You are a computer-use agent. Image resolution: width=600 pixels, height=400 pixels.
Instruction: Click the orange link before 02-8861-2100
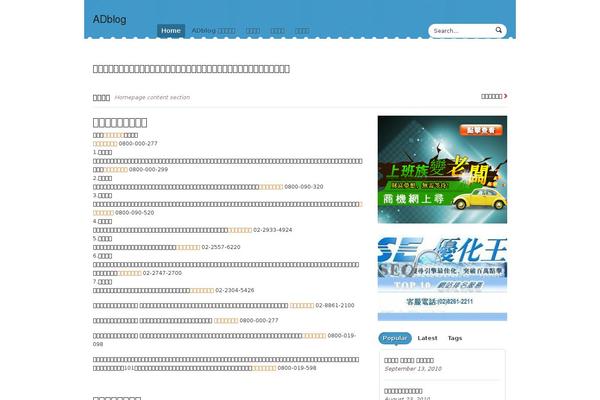302,305
